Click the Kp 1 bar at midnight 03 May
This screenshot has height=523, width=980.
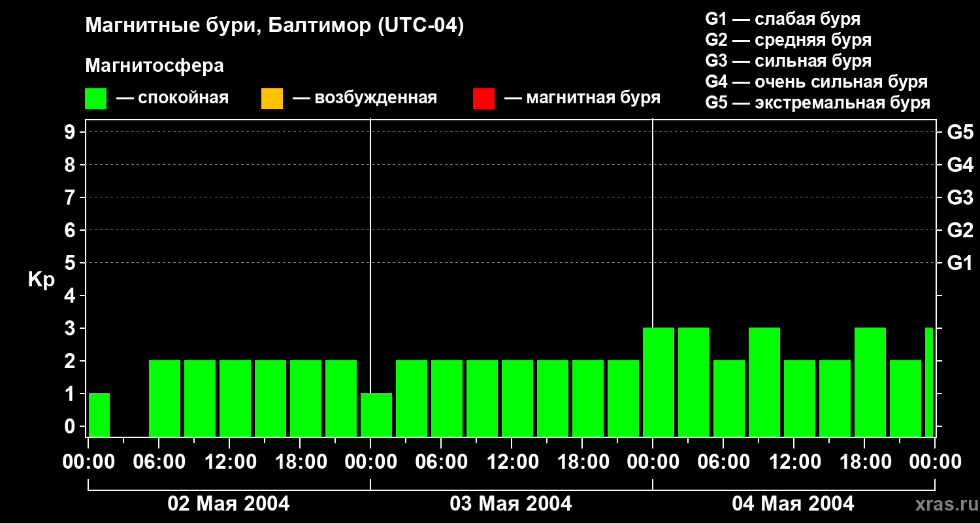point(376,414)
